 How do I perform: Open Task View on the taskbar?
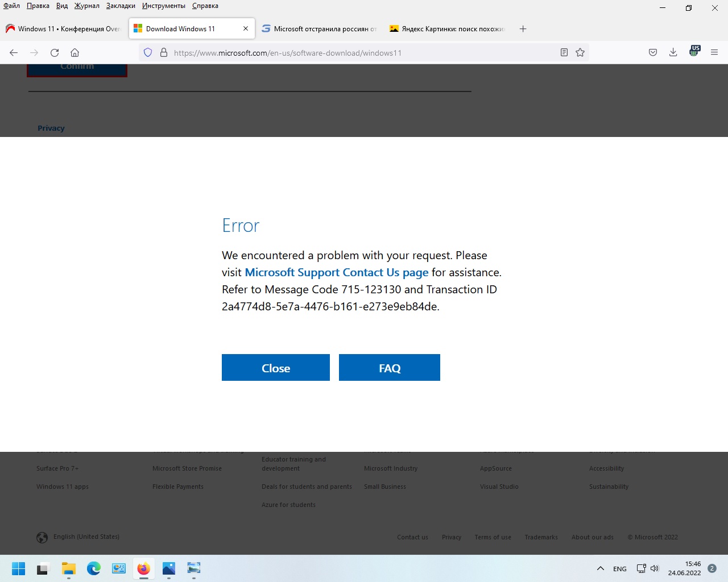coord(43,568)
